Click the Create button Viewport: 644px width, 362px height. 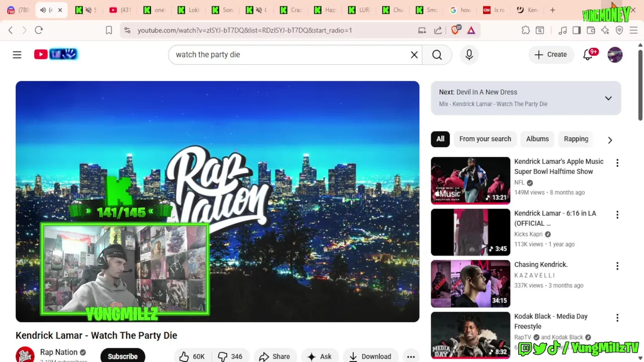click(x=550, y=54)
